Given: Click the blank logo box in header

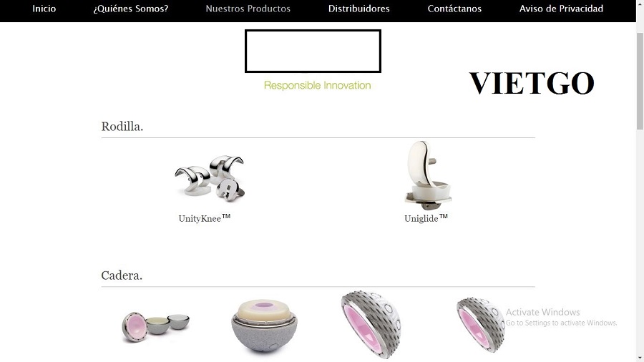Looking at the screenshot, I should pyautogui.click(x=313, y=51).
